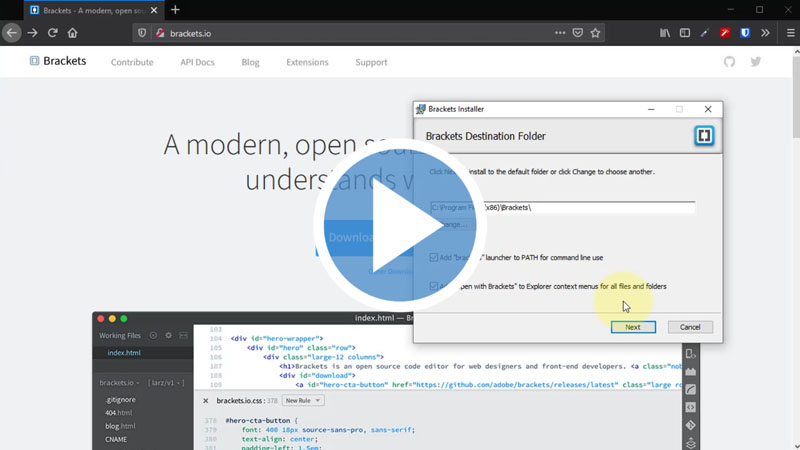Click the Firefox Home icon
800x450 pixels.
click(72, 33)
